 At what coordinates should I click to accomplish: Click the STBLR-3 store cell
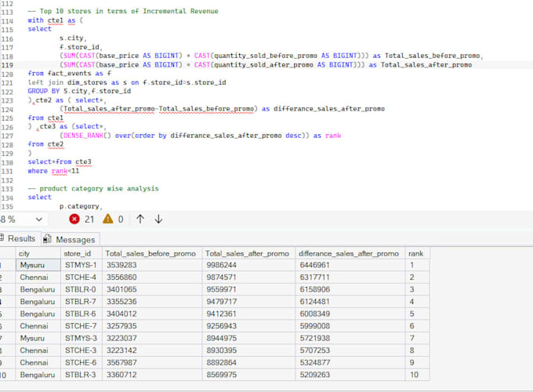point(82,375)
